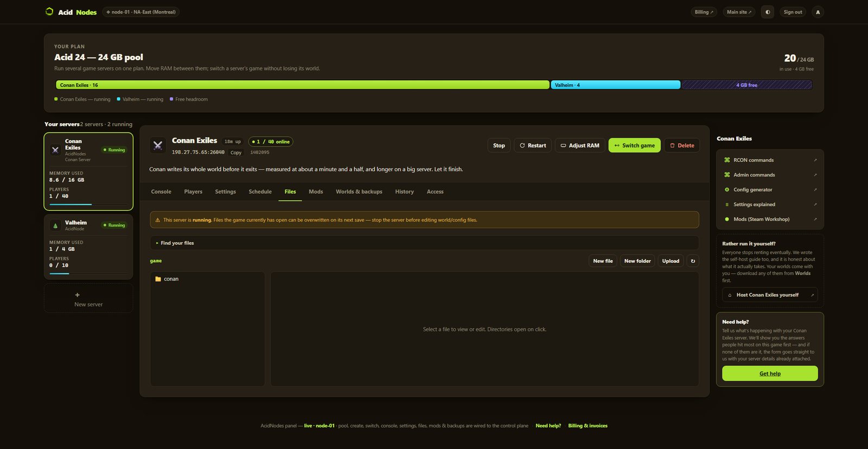Viewport: 868px width, 449px height.
Task: Click the 4 GB free pool segment
Action: point(747,85)
